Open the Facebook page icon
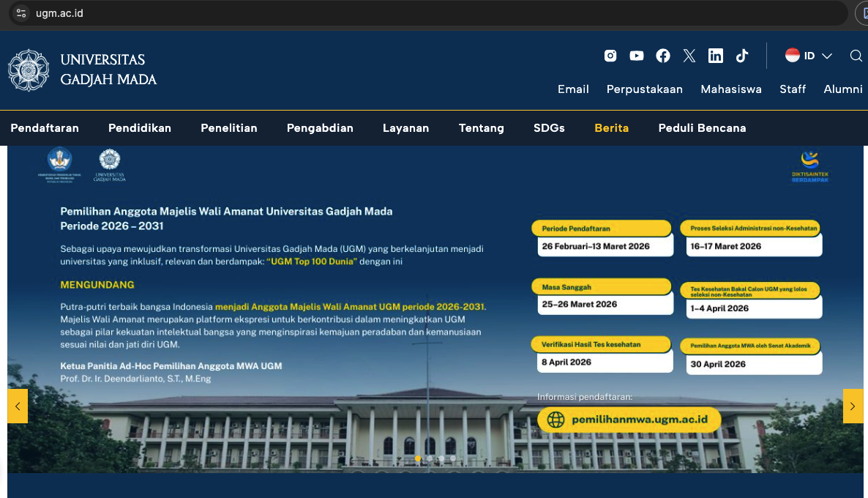 coord(662,55)
